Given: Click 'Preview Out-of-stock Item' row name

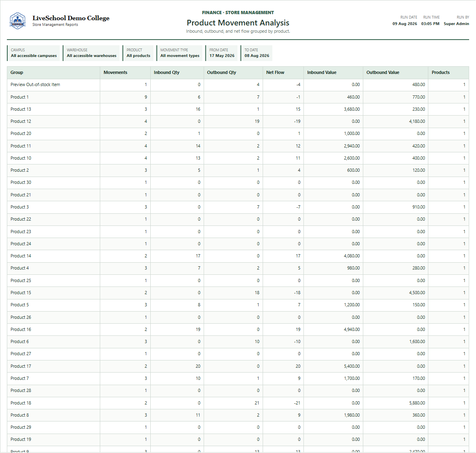Looking at the screenshot, I should (35, 85).
